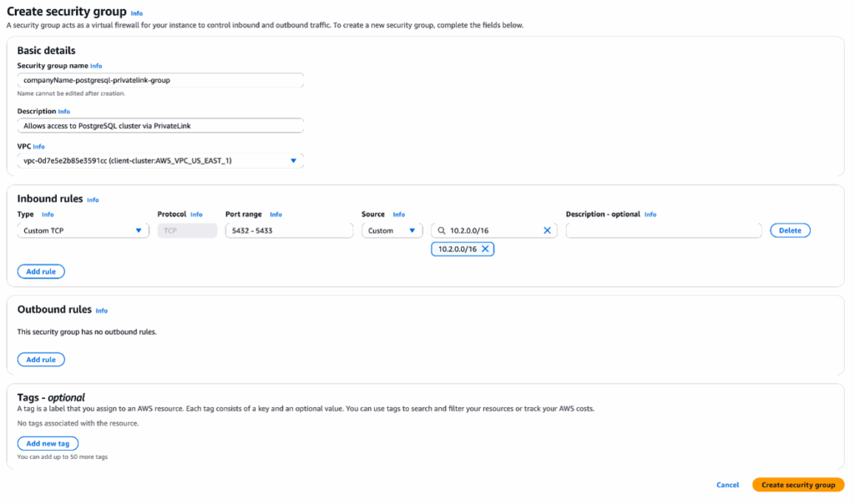Clear the source search field X icon
The image size is (855, 504).
(x=547, y=230)
